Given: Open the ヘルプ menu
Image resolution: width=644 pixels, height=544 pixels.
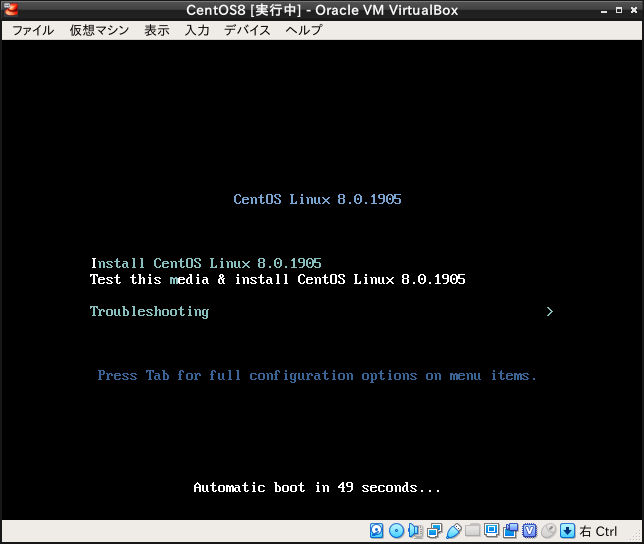Looking at the screenshot, I should (304, 30).
